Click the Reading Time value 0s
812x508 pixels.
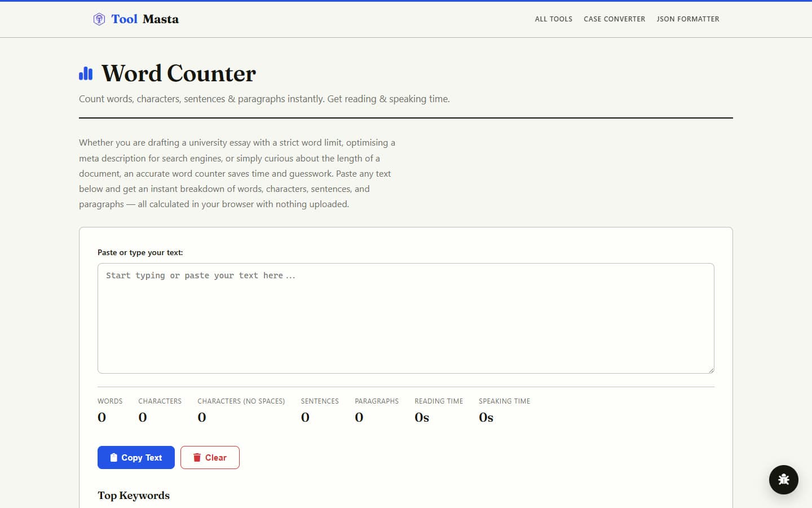[422, 417]
